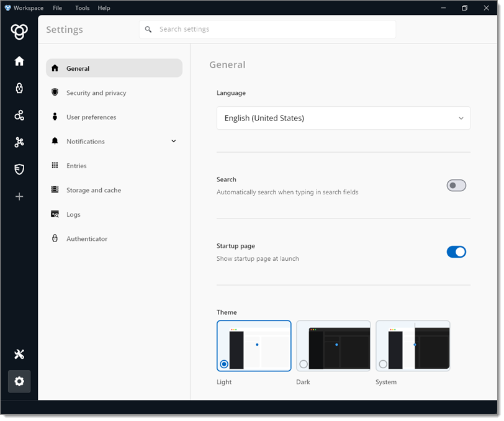Open the three-circles Hub icon in sidebar
Image resolution: width=504 pixels, height=421 pixels.
pyautogui.click(x=19, y=115)
